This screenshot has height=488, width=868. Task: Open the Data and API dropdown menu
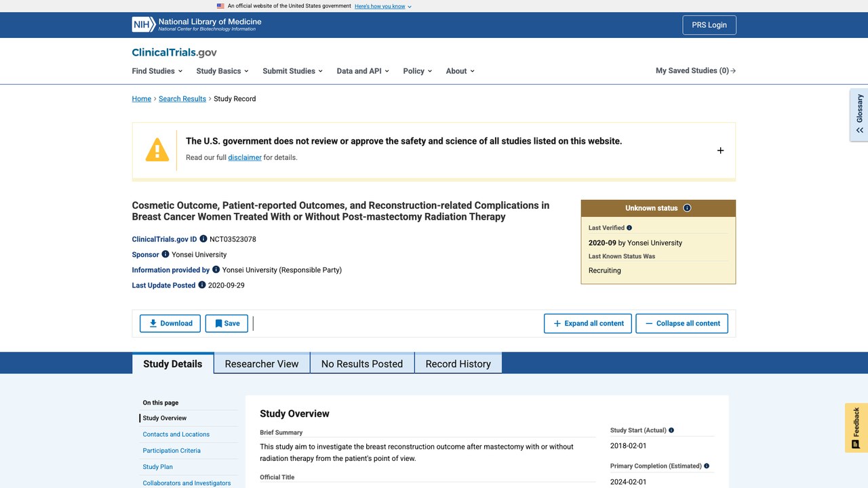[363, 70]
